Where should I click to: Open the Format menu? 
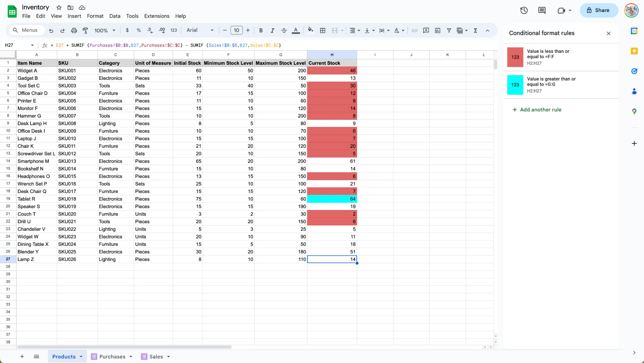pyautogui.click(x=95, y=16)
